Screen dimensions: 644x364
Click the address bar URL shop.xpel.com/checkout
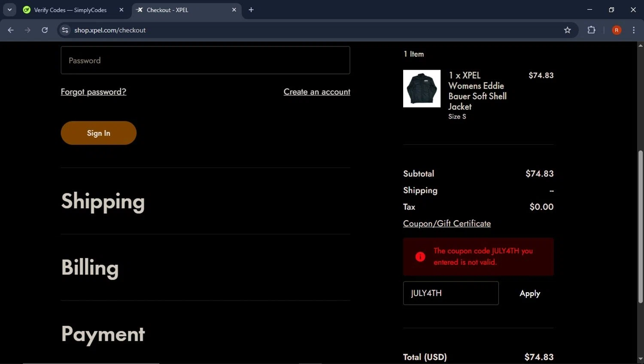coord(110,30)
